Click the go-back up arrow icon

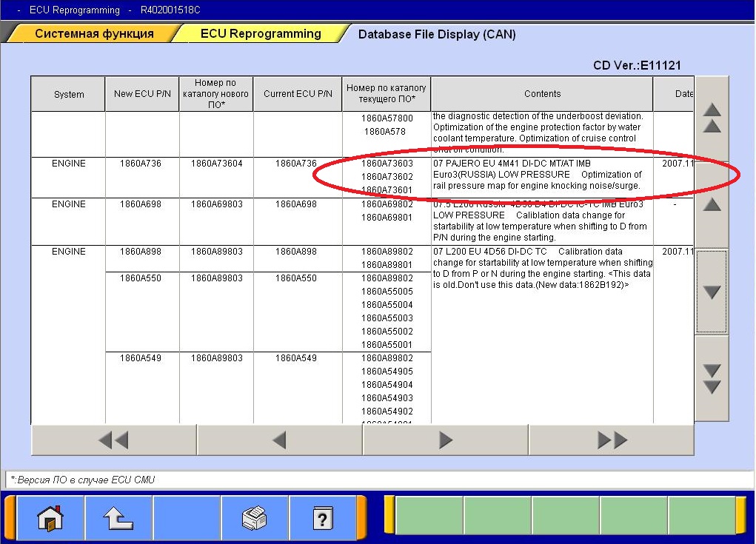tap(118, 519)
